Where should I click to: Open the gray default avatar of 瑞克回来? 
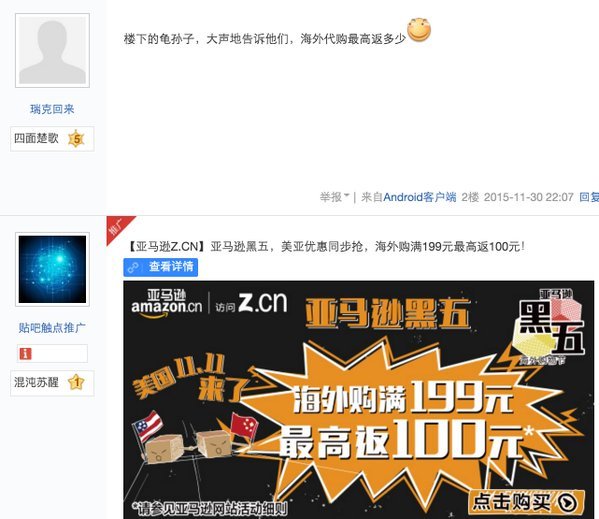pyautogui.click(x=52, y=50)
